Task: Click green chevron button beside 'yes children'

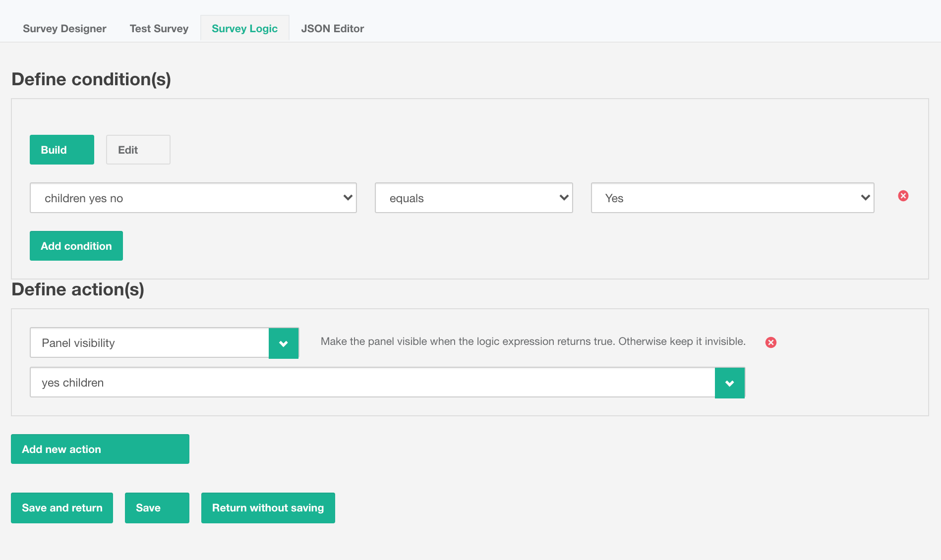Action: (x=729, y=383)
